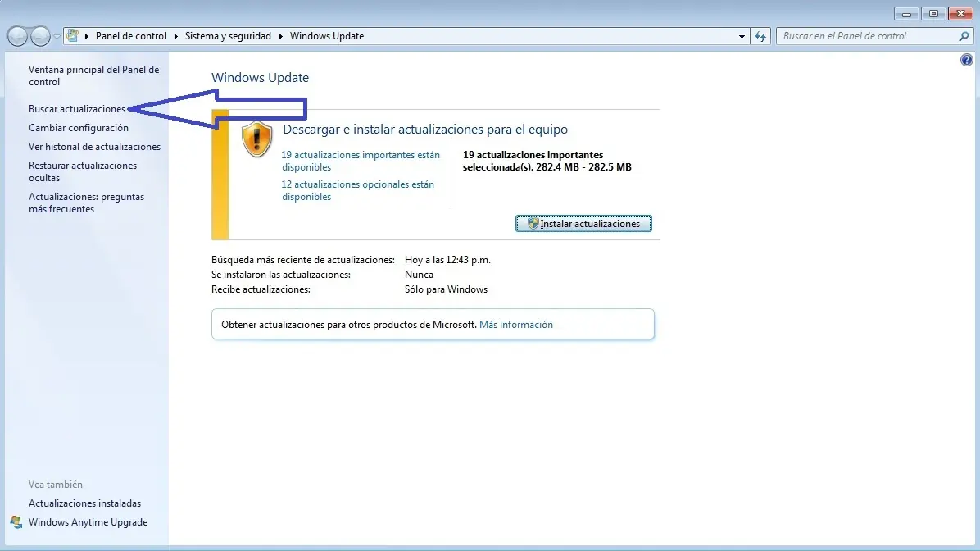Click the Windows Anytime Upgrade flag icon
The width and height of the screenshot is (980, 551).
[x=16, y=521]
